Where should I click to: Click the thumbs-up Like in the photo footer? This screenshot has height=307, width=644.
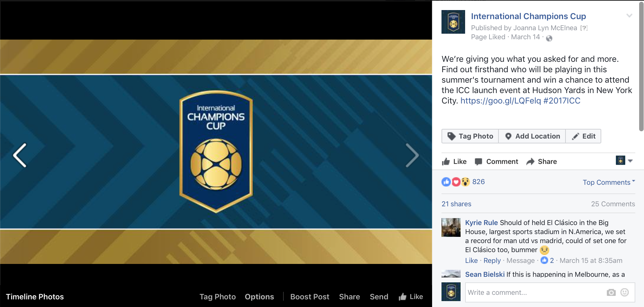(411, 297)
